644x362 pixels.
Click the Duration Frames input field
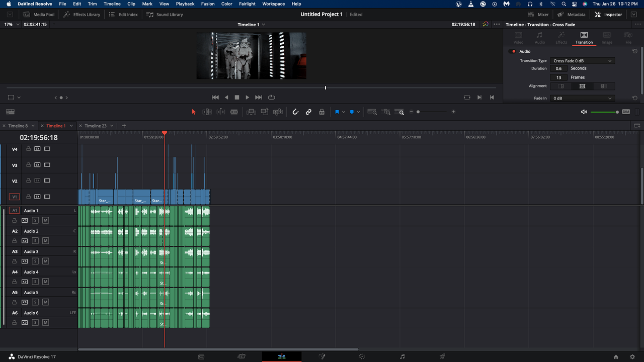coord(558,77)
